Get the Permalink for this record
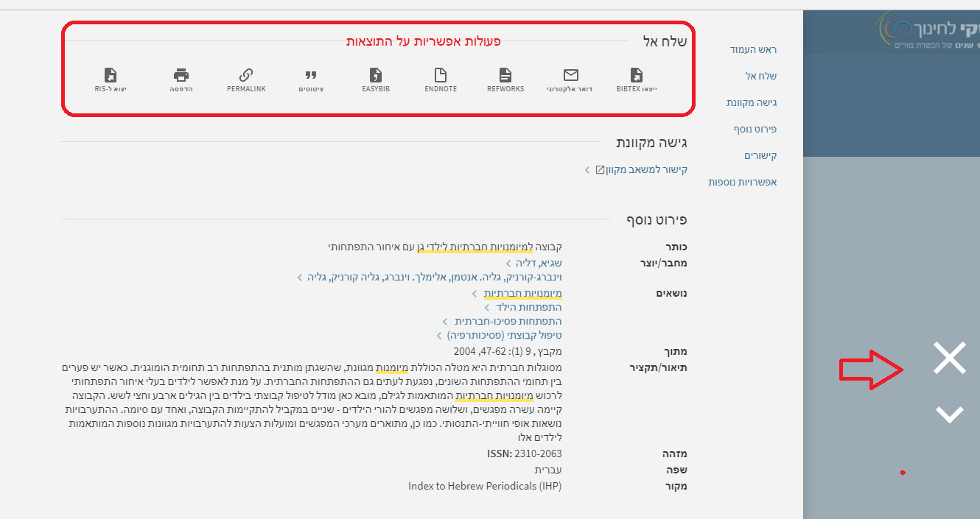 246,75
